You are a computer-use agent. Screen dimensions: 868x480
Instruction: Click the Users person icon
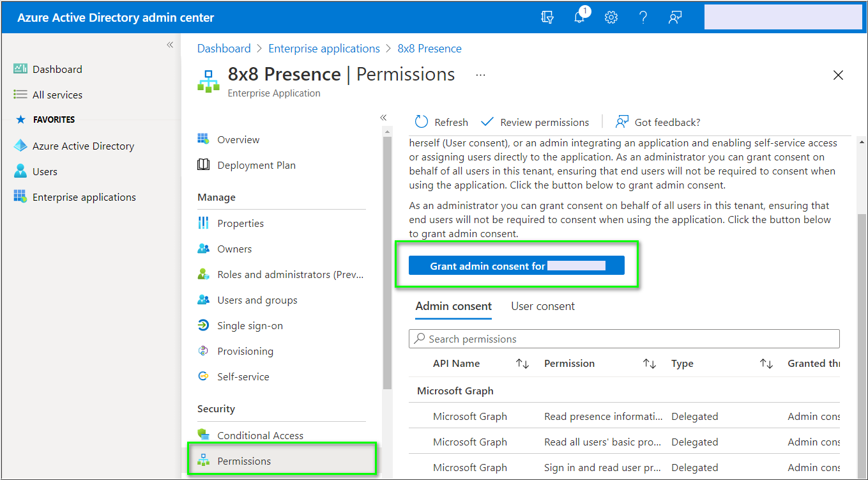pos(20,171)
